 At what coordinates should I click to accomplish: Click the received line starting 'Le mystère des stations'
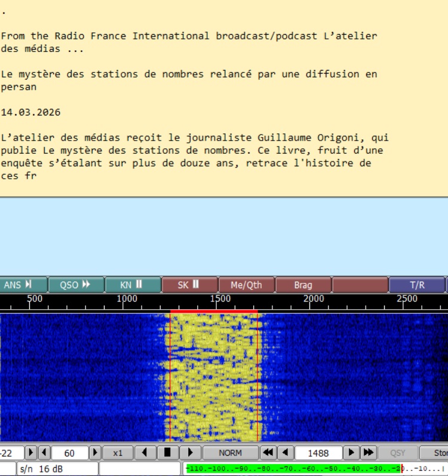(189, 74)
